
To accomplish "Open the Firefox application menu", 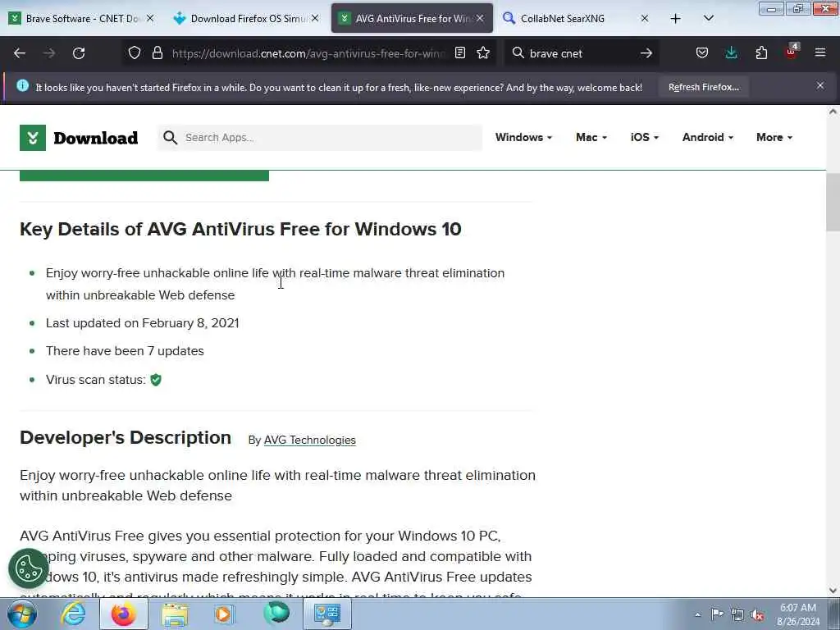I will (x=820, y=52).
